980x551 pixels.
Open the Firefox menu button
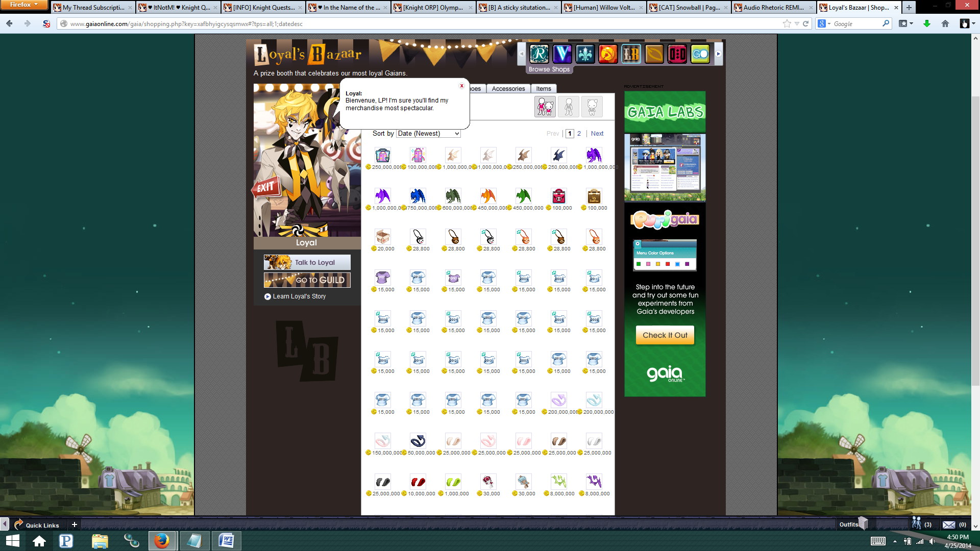coord(24,5)
